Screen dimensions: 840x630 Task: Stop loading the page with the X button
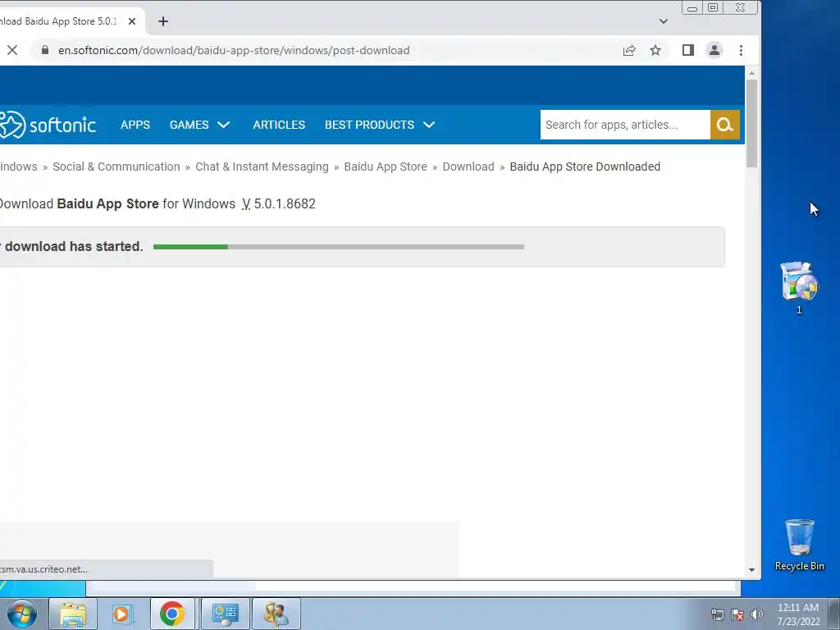pos(12,50)
